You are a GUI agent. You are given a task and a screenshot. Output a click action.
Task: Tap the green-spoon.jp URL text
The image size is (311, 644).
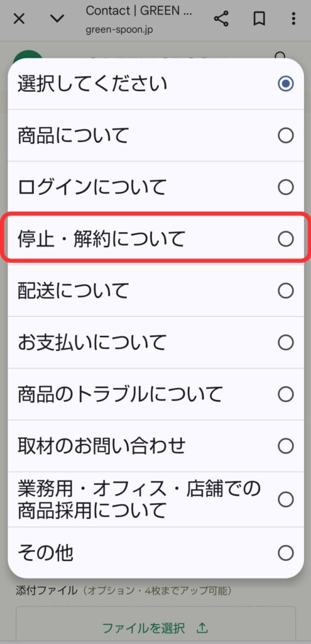pos(119,30)
